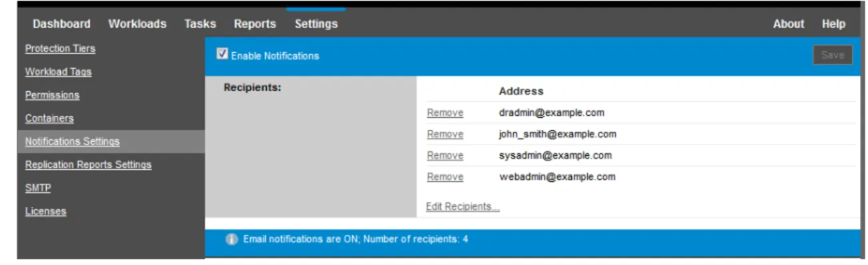Go to Permissions settings

[52, 95]
